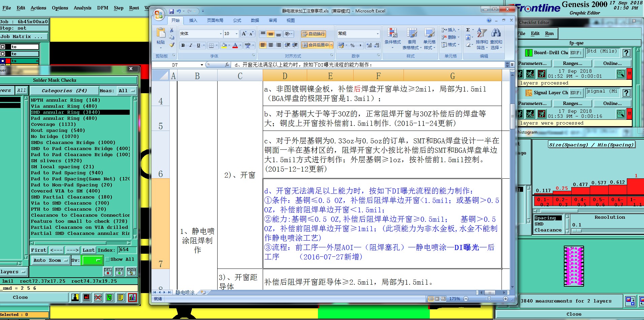
Task: Click the red Font Color A icon
Action: (235, 45)
